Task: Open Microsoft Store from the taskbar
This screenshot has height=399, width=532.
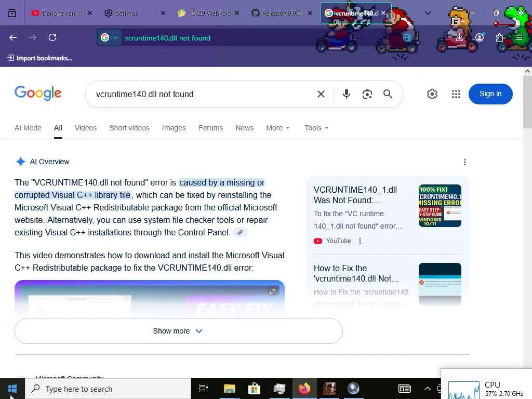Action: click(254, 389)
